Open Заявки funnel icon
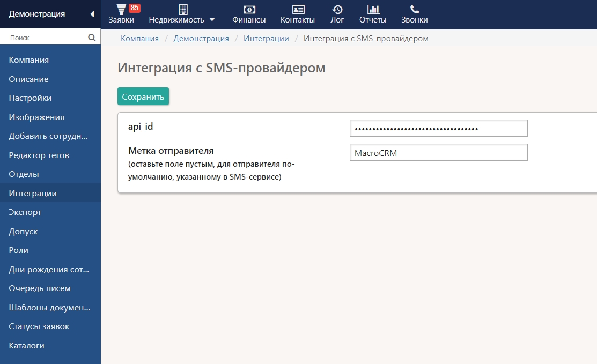Viewport: 597px width, 364px height. tap(121, 9)
